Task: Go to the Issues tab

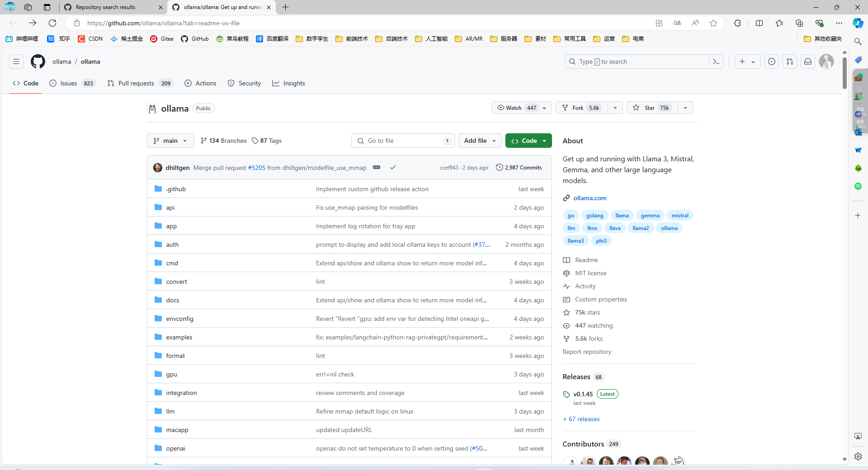Action: [72, 83]
